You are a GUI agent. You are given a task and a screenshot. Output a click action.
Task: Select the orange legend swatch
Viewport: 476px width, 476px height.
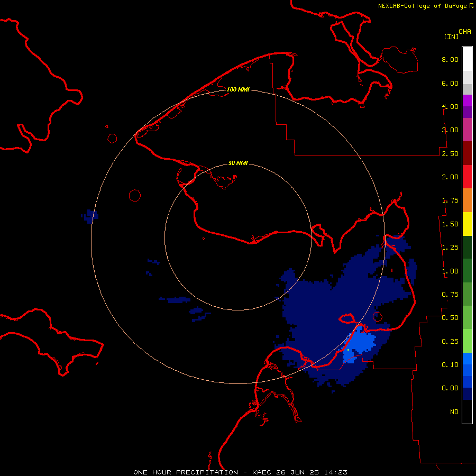pos(467,200)
